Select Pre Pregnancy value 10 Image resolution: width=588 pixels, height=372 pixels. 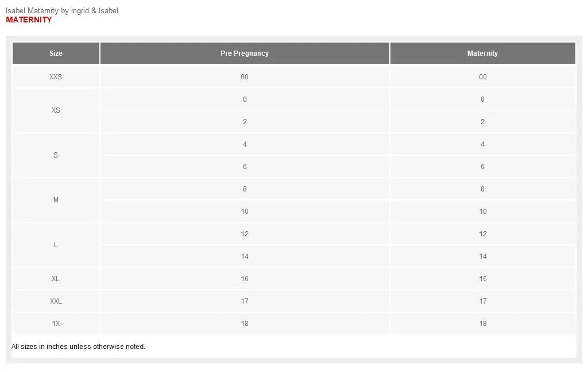pos(245,212)
